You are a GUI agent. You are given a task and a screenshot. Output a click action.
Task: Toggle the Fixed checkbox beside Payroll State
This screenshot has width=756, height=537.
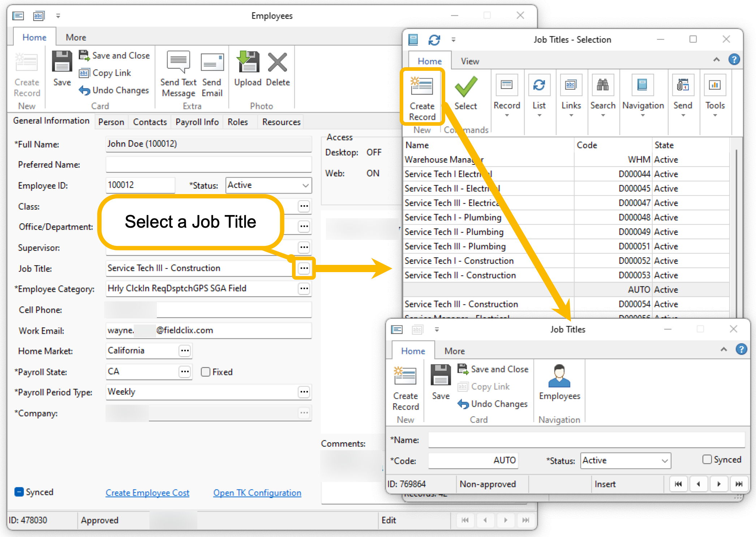(x=206, y=372)
